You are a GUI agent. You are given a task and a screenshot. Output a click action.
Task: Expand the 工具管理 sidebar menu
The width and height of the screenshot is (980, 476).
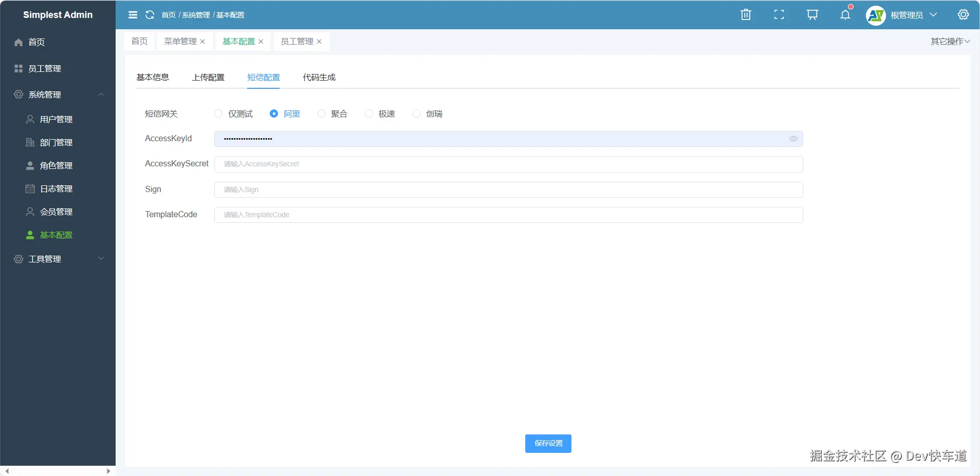click(101, 259)
